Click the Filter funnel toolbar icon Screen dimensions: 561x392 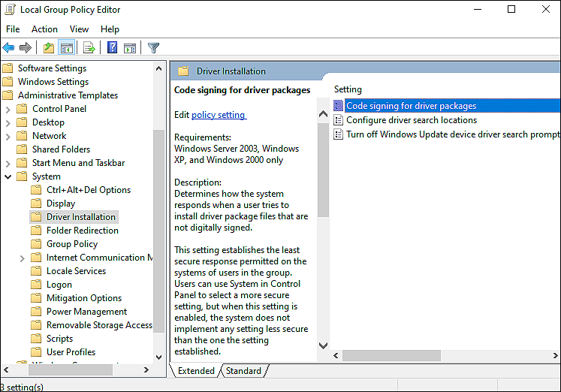point(153,48)
